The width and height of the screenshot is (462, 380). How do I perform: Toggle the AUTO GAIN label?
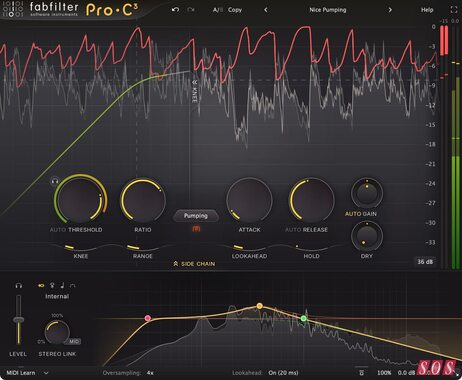click(x=361, y=214)
